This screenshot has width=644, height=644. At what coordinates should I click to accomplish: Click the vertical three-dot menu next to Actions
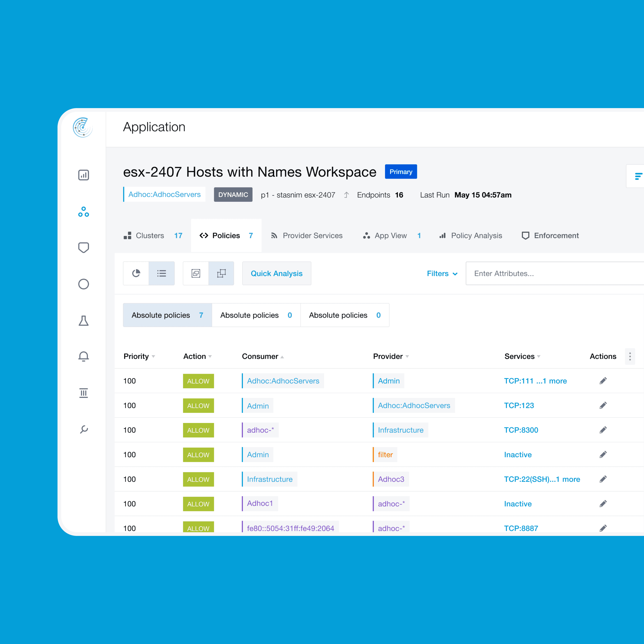pos(630,356)
